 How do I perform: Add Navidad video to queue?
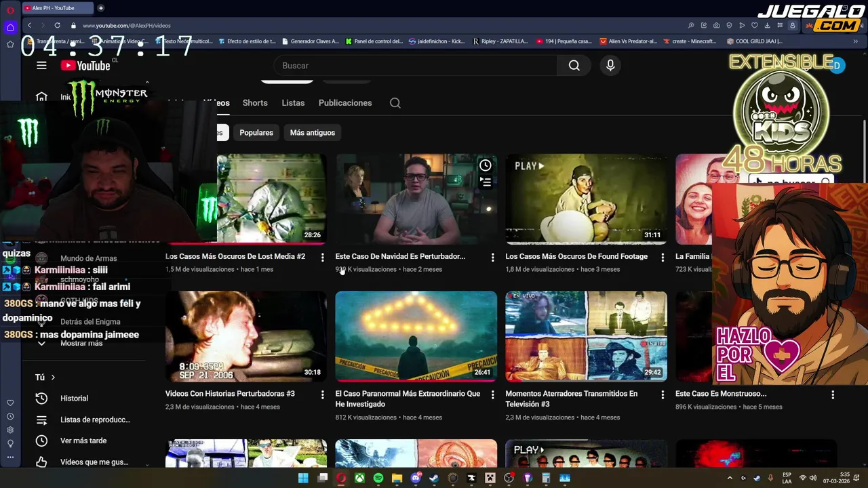486,182
